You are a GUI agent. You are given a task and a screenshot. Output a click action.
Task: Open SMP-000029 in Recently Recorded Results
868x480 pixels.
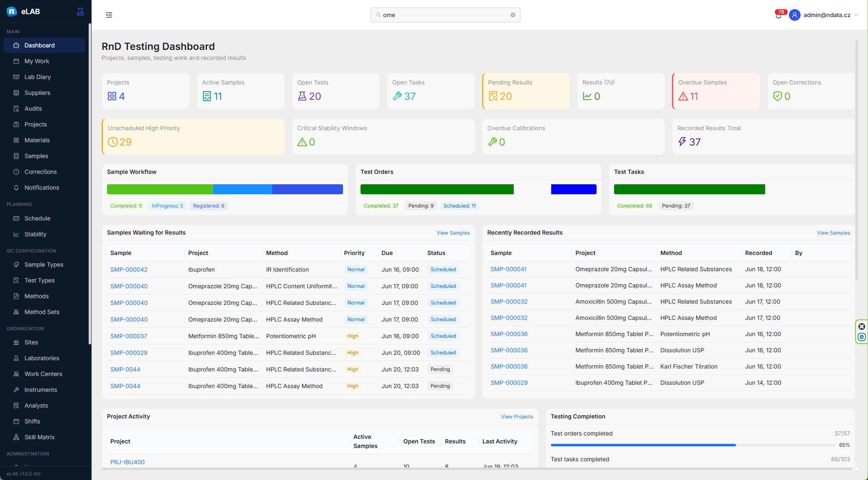pos(509,383)
